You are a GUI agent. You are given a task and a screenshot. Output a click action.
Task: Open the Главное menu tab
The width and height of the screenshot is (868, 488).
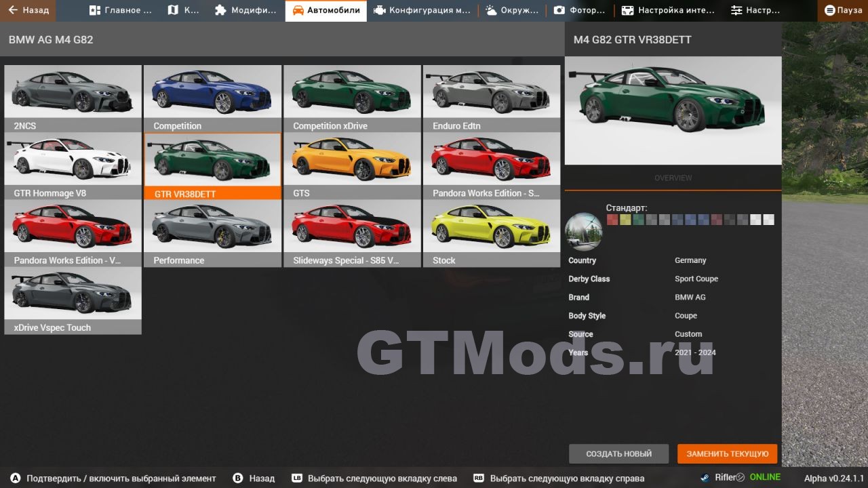(x=119, y=10)
